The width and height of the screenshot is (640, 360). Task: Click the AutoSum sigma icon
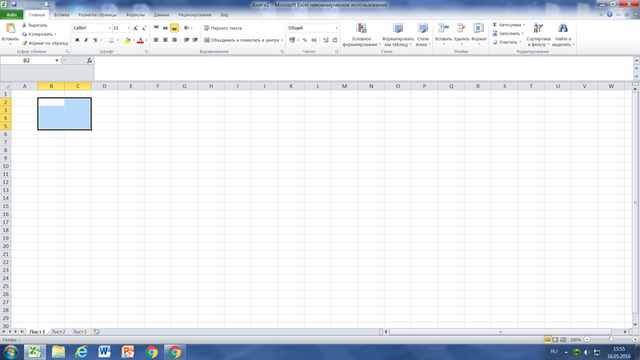(495, 25)
